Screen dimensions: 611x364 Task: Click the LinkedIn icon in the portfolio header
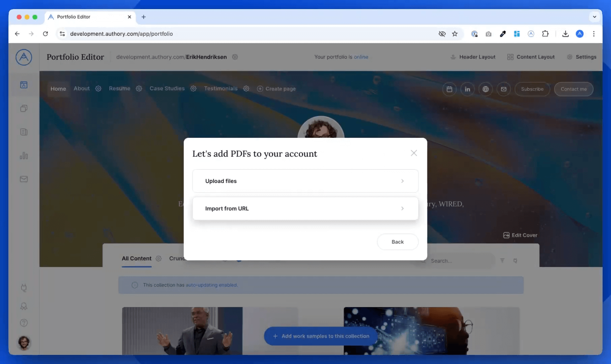[x=467, y=89]
